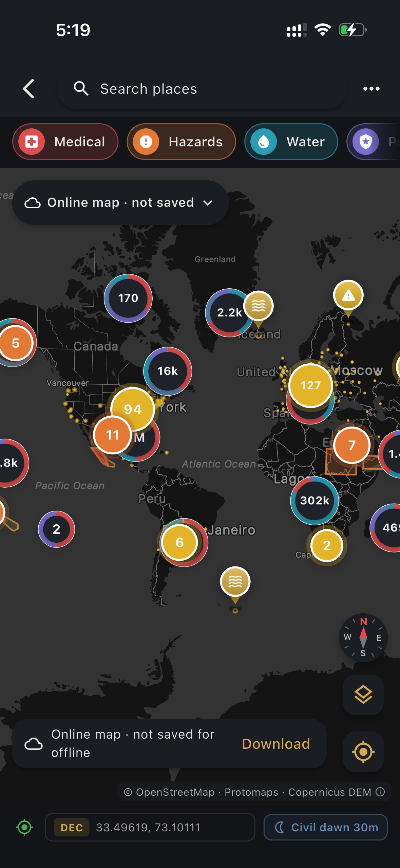400x868 pixels.
Task: Center map on my location button
Action: 363,752
